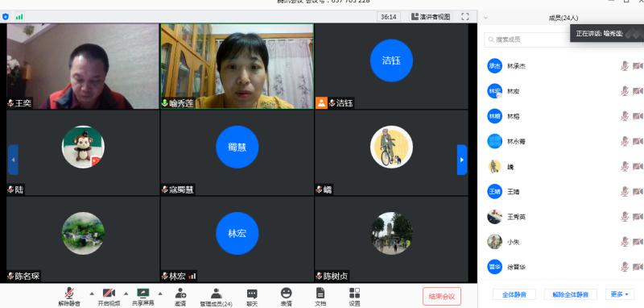Expand the audio options arrow beside 解除静音
This screenshot has width=644, height=308.
92,293
